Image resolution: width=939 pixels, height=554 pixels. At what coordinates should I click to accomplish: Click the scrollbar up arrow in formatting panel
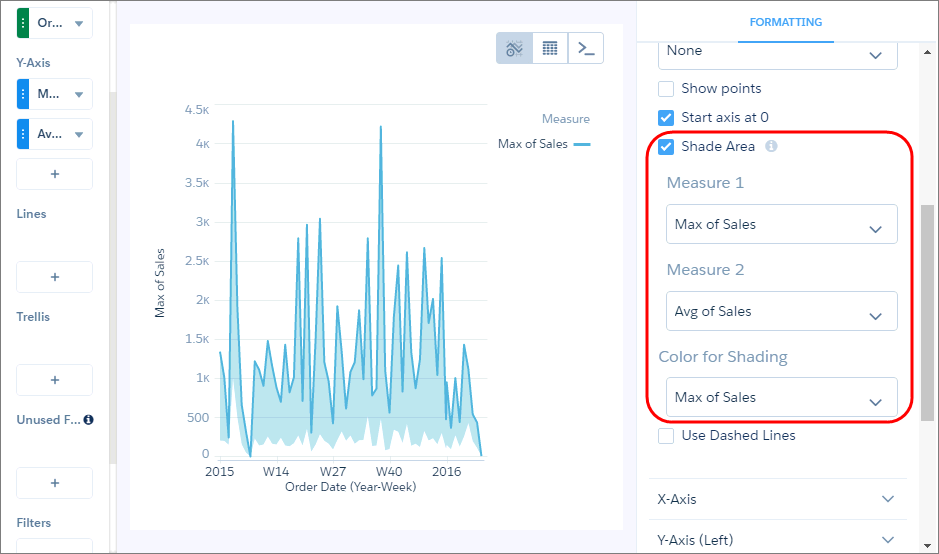point(927,53)
